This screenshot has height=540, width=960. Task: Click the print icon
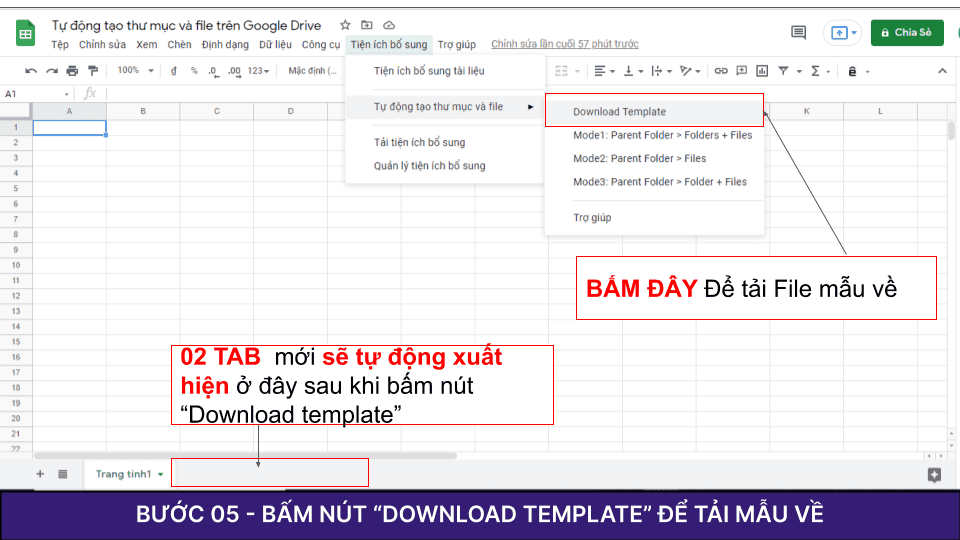click(72, 71)
